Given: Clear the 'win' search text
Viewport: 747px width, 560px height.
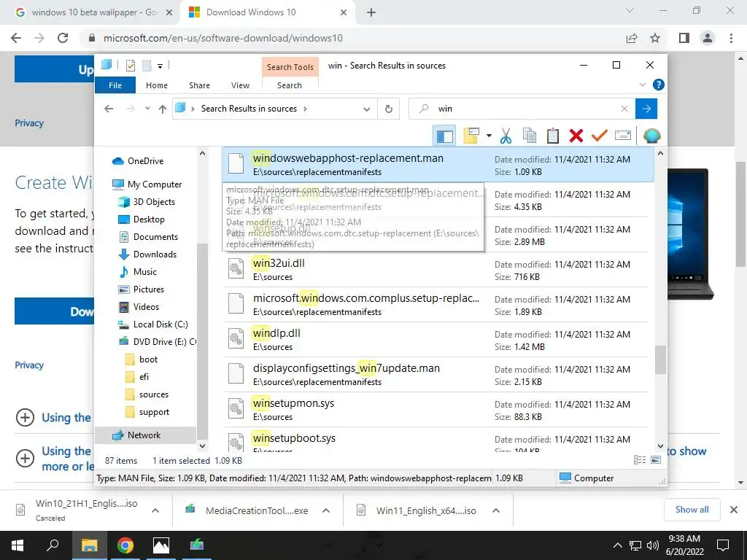Looking at the screenshot, I should point(624,109).
